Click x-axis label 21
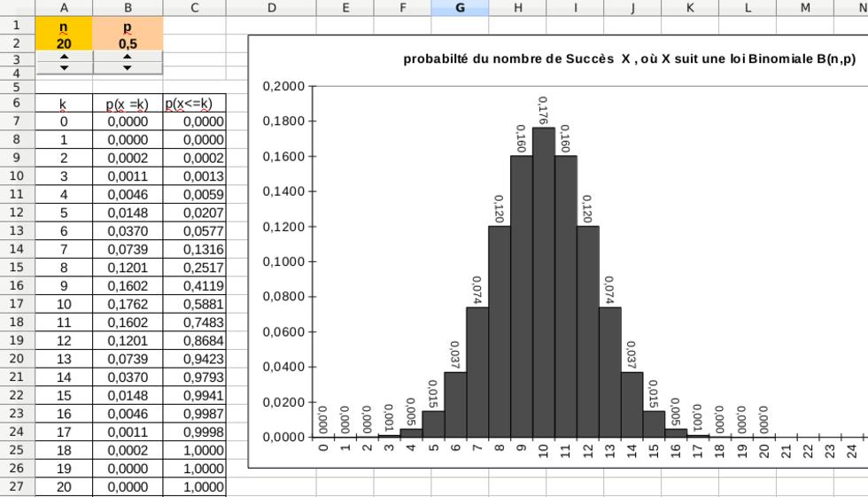 point(787,451)
